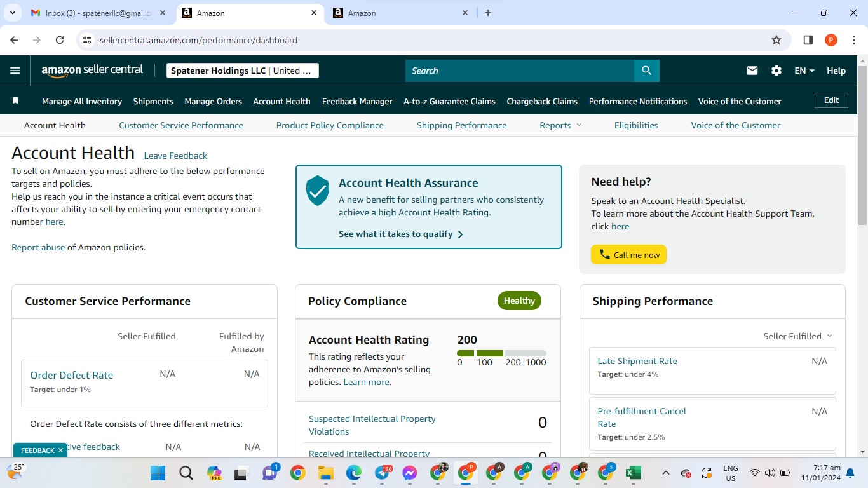Click the Report abuse link
Image resolution: width=868 pixels, height=488 pixels.
(x=38, y=247)
